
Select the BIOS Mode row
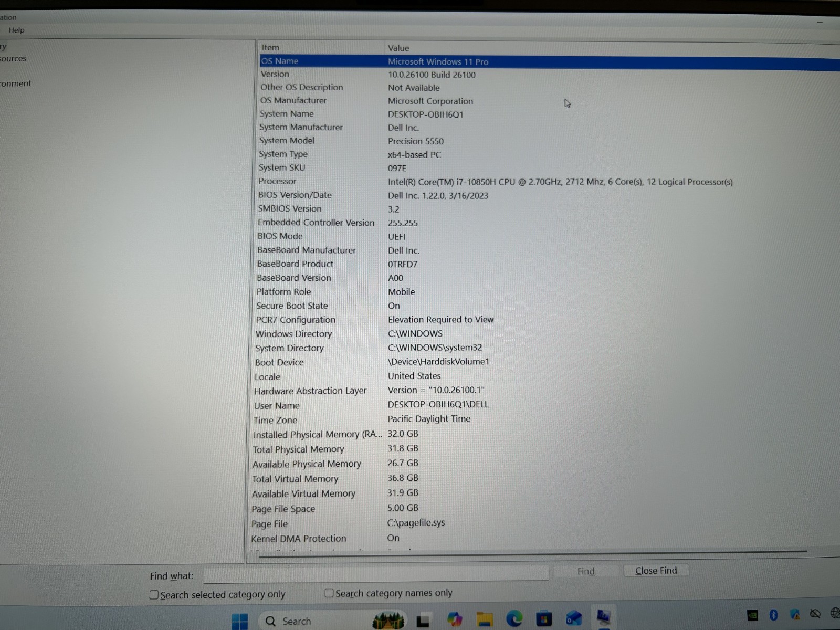tap(549, 236)
